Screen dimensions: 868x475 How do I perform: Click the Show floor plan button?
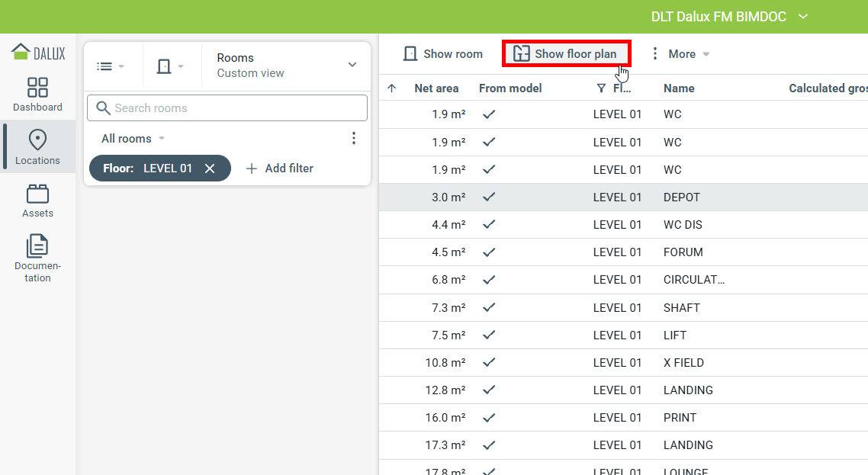[x=566, y=54]
